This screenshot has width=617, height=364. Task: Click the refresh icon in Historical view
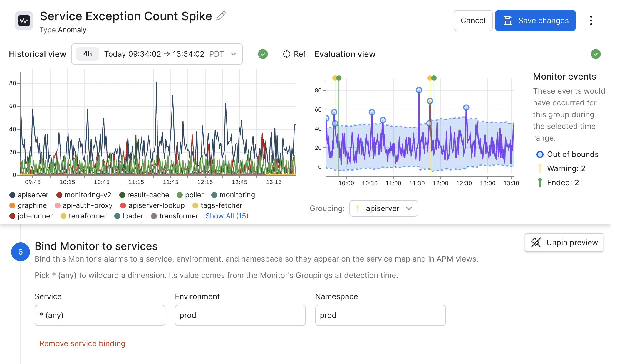pyautogui.click(x=286, y=54)
